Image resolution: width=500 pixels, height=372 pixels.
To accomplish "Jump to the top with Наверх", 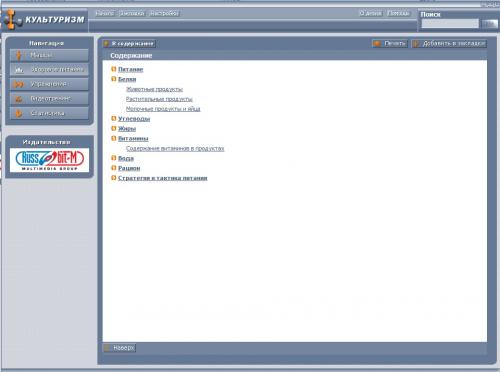I will (119, 348).
